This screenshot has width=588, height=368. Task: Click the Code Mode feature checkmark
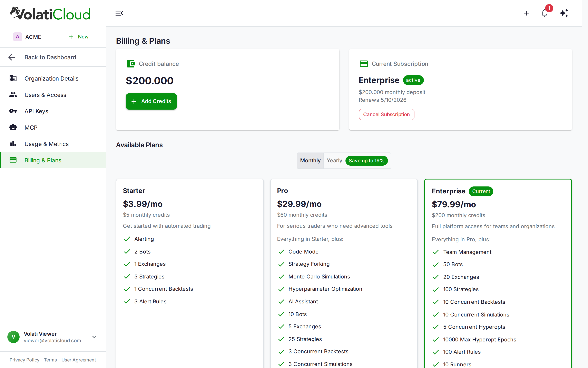pos(281,252)
